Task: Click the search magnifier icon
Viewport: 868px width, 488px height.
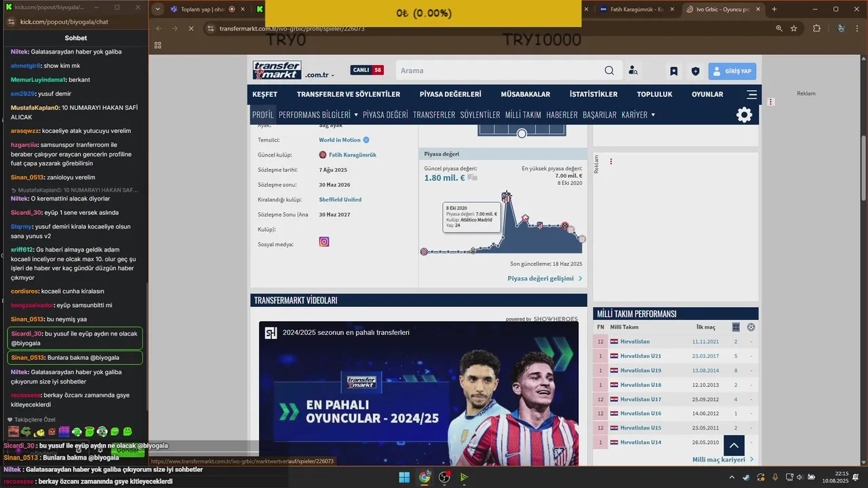Action: click(x=609, y=70)
